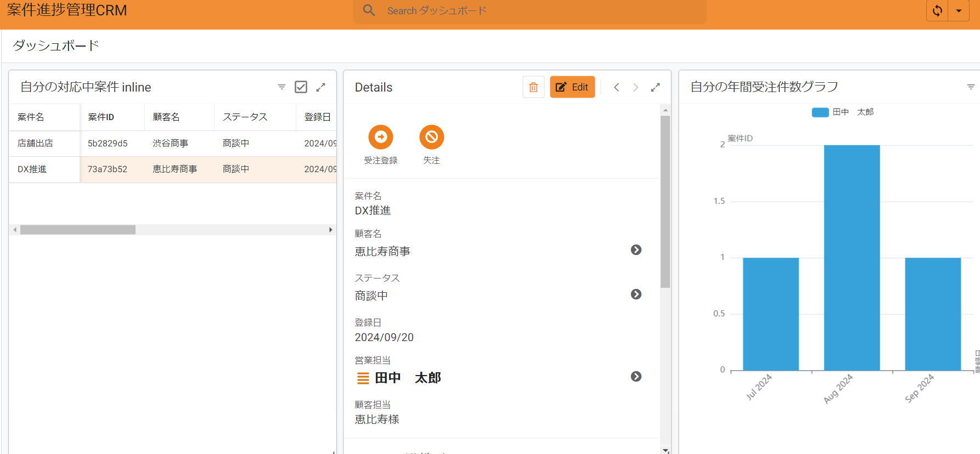This screenshot has height=454, width=980.
Task: Sort by ステータス column header
Action: tap(245, 117)
